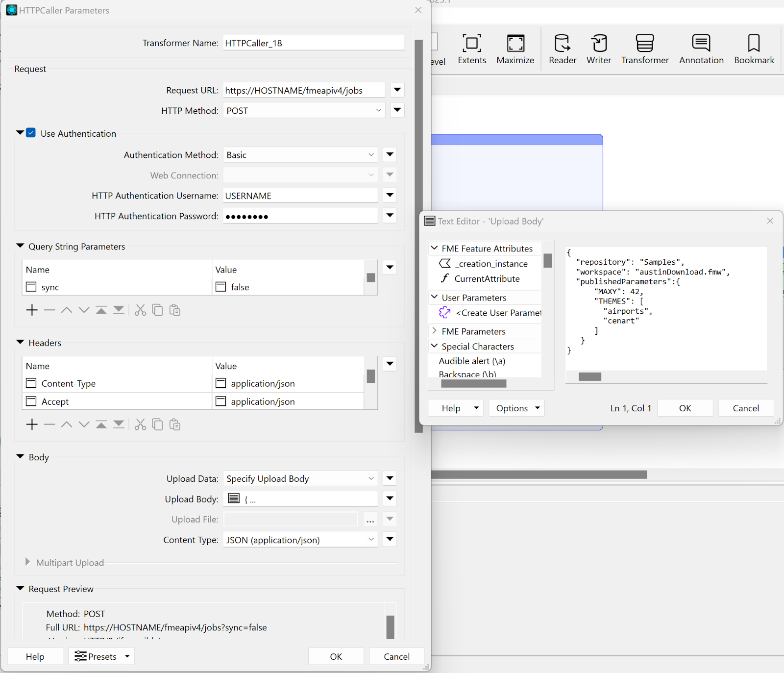
Task: Add a new Query String Parameter row
Action: 32,310
